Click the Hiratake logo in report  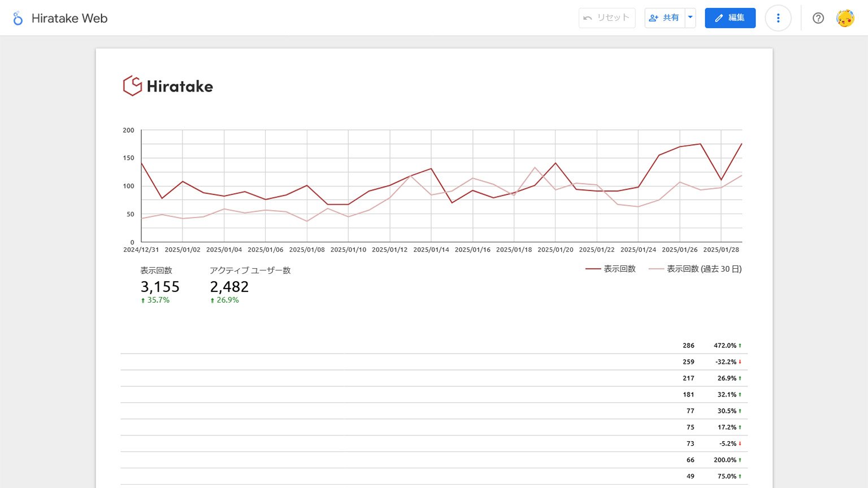point(168,86)
